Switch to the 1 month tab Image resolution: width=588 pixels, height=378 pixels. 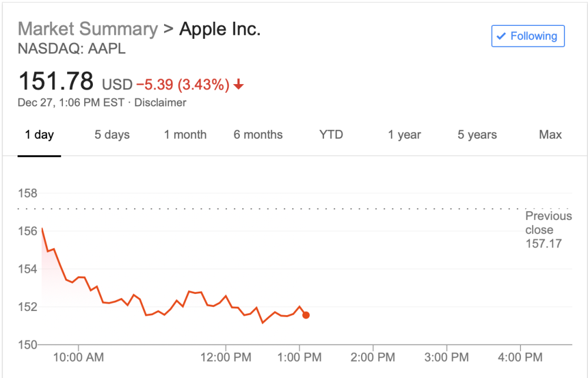point(185,135)
